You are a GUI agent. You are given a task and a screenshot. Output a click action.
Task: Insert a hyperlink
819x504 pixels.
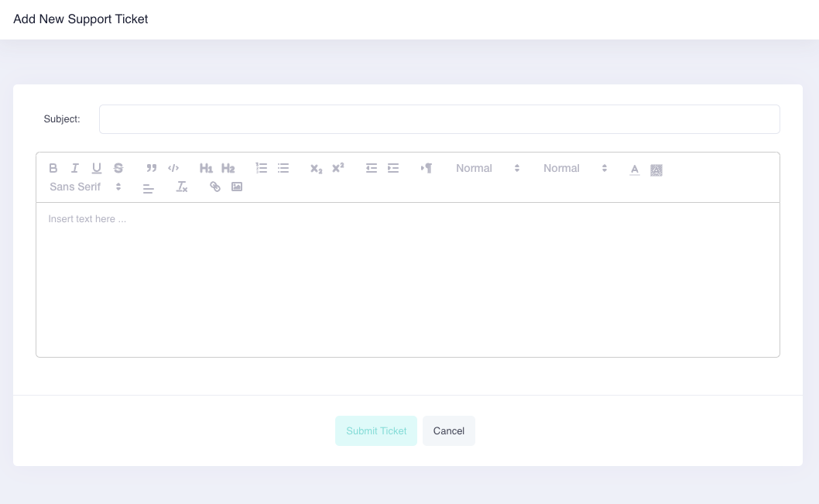click(x=214, y=187)
